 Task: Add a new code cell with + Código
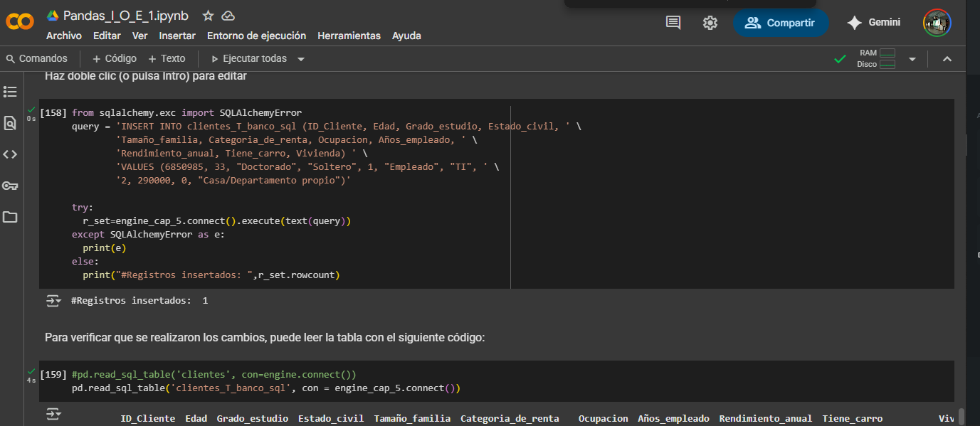114,58
